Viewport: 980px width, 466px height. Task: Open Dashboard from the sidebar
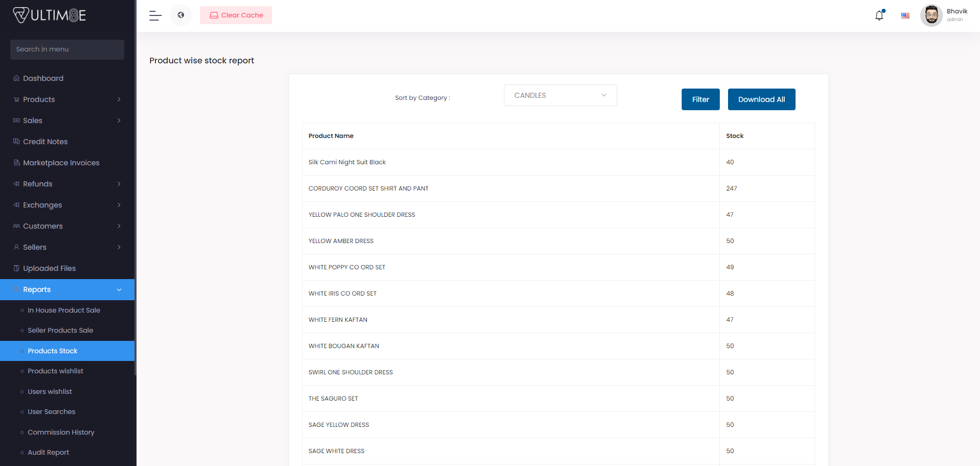pos(43,78)
